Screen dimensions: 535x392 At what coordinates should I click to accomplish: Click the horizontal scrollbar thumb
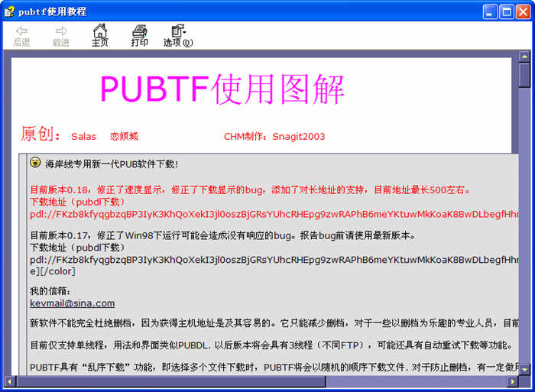coord(170,381)
